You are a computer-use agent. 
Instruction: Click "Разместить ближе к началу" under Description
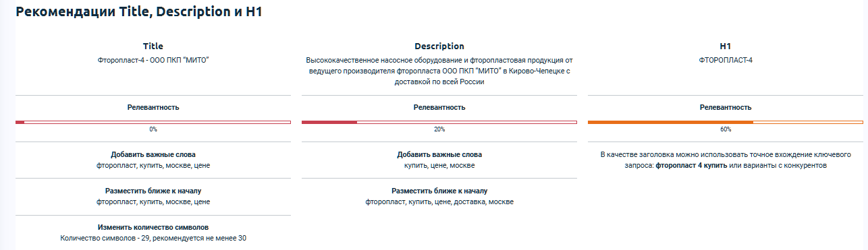[439, 191]
